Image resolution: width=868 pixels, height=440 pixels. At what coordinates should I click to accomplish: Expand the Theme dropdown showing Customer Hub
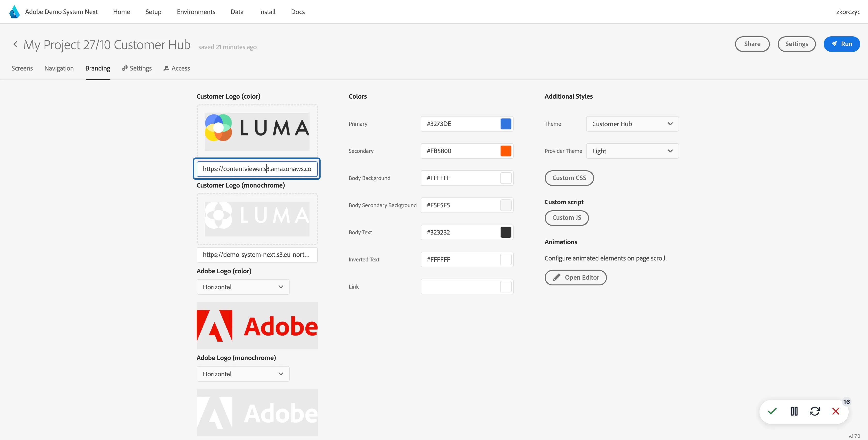click(632, 124)
